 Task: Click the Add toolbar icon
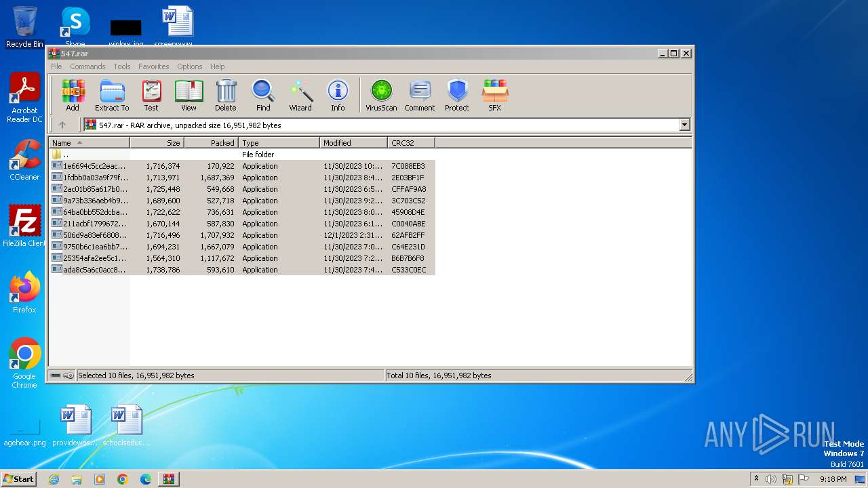point(73,96)
